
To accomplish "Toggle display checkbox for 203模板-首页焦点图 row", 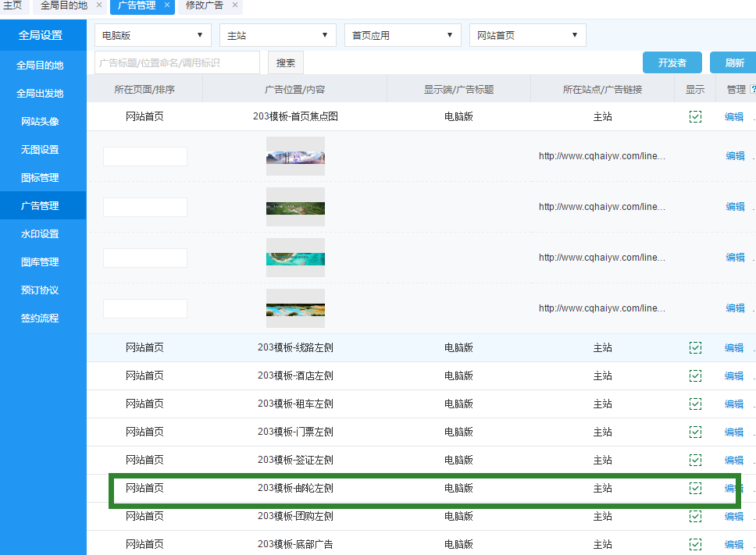I will (695, 116).
